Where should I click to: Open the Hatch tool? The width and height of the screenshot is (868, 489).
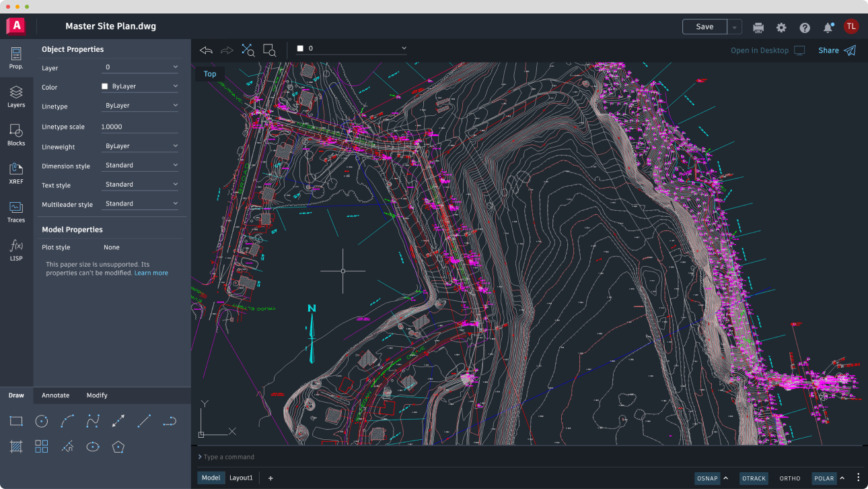tap(16, 446)
